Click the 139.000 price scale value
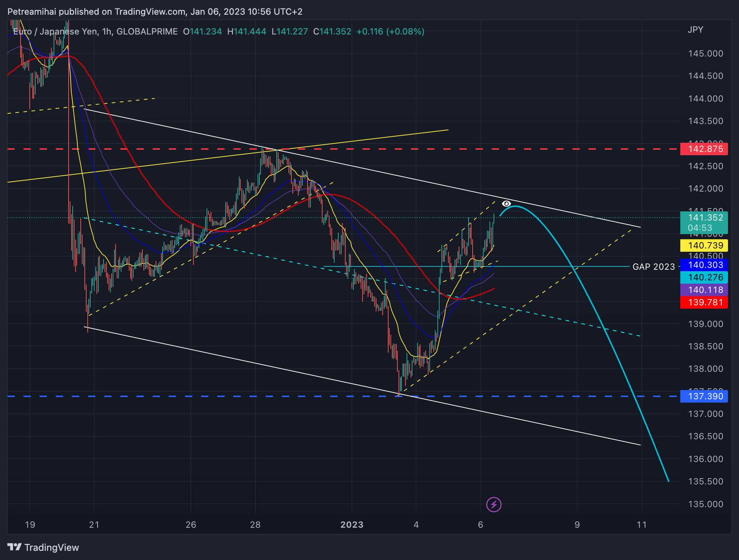Screen dimensions: 739x560 (x=706, y=324)
